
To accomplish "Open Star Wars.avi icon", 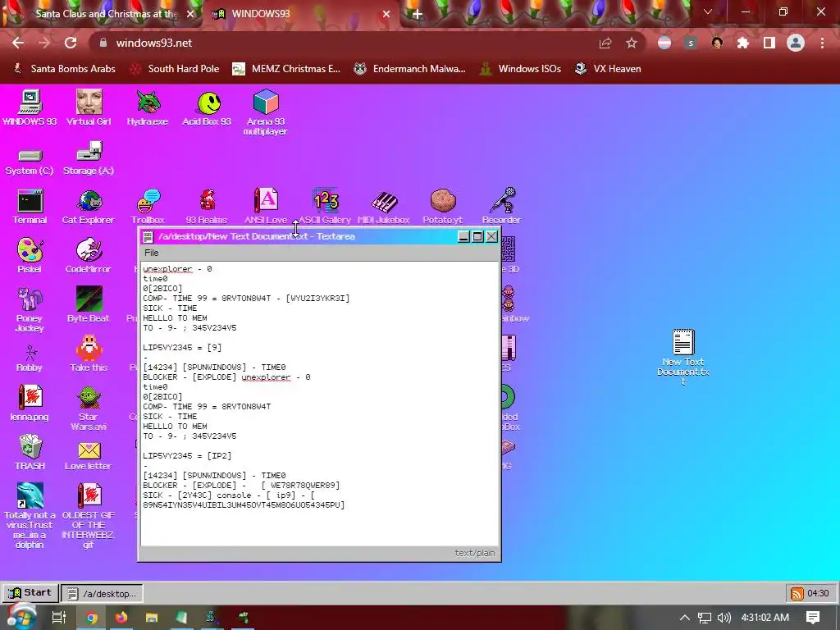I will point(89,409).
